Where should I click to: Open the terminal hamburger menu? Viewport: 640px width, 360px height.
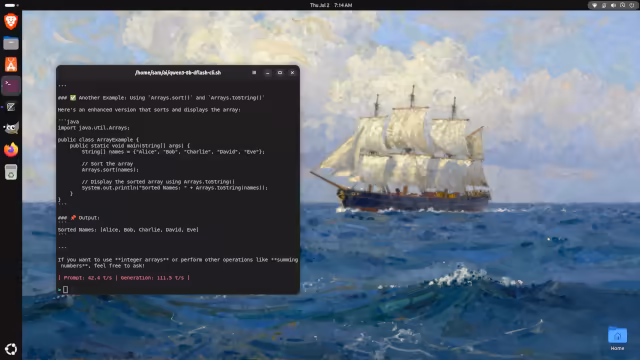(x=254, y=73)
